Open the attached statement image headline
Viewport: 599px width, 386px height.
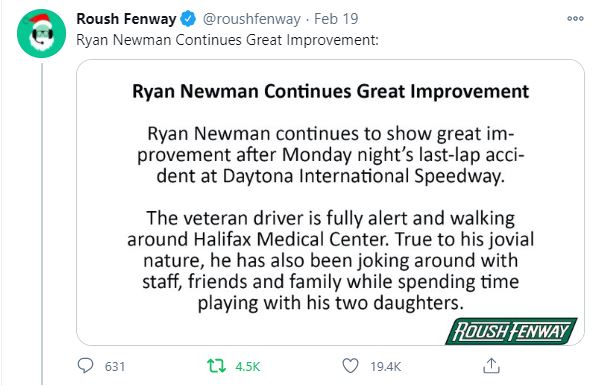coord(330,91)
